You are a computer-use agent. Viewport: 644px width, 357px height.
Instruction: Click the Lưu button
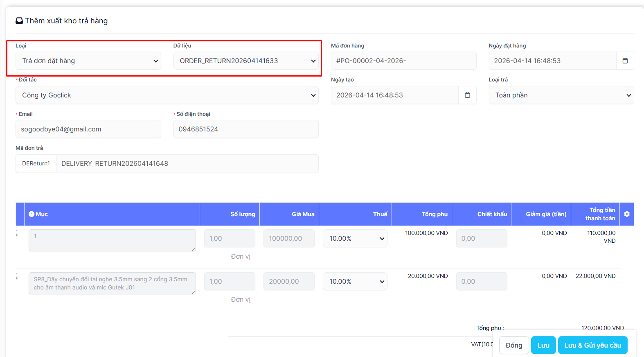(543, 345)
